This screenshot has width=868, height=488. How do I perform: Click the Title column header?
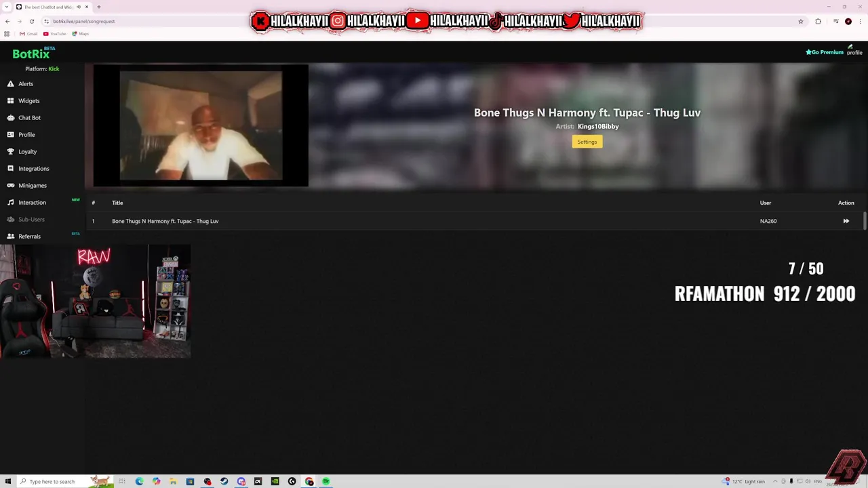click(x=117, y=203)
